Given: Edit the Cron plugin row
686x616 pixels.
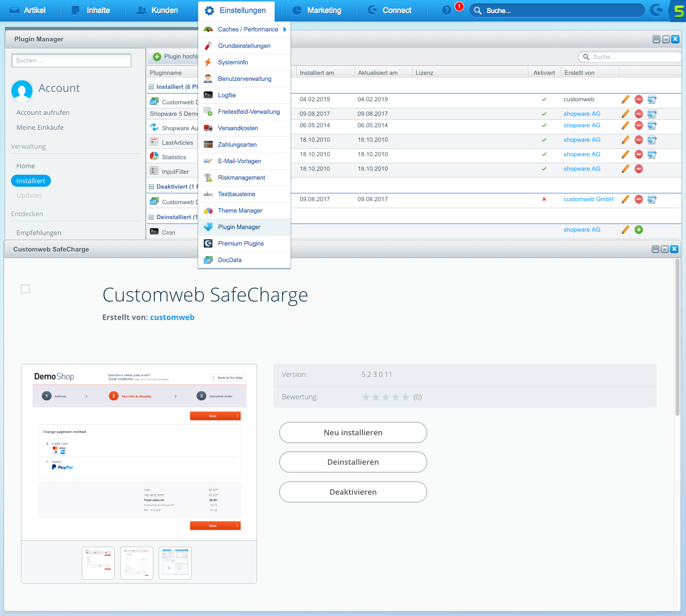Looking at the screenshot, I should point(625,230).
